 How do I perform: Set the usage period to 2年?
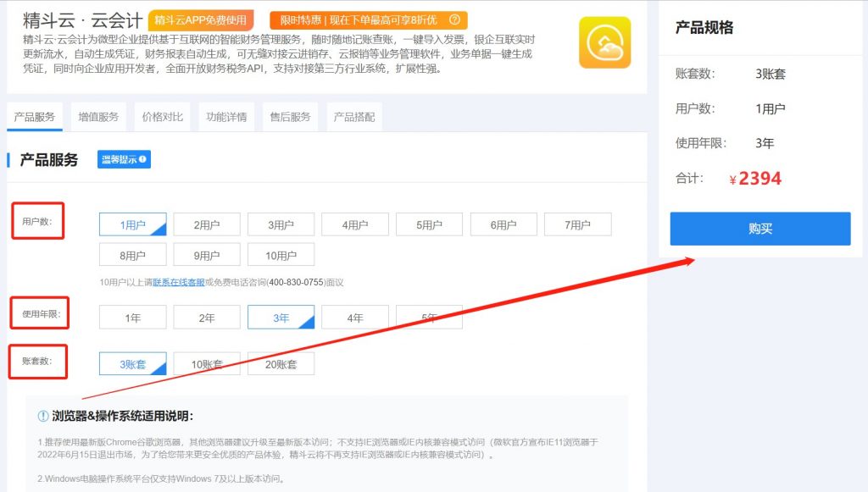point(207,318)
